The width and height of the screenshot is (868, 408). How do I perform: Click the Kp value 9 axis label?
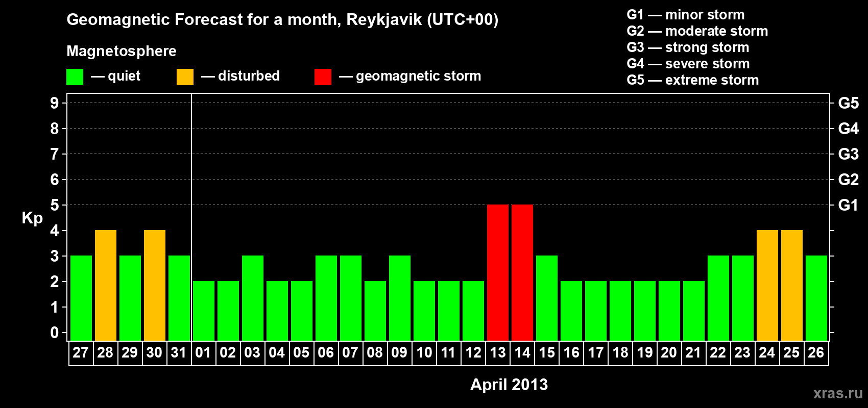click(x=55, y=103)
